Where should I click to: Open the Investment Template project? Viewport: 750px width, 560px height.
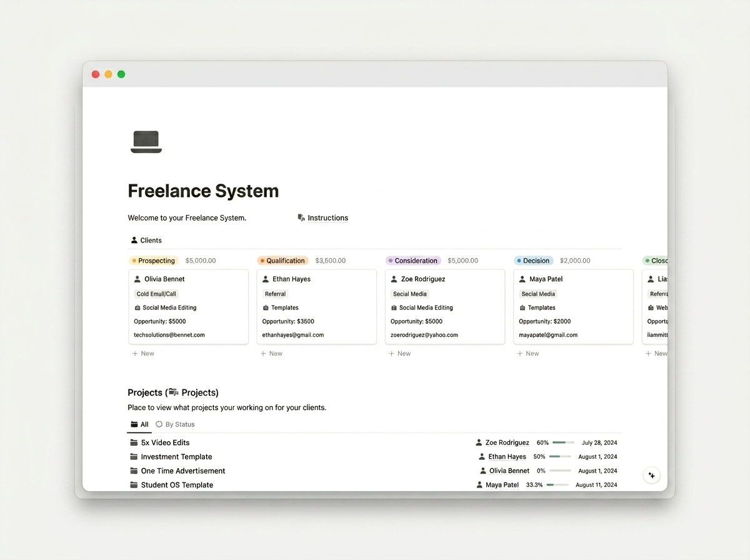176,457
